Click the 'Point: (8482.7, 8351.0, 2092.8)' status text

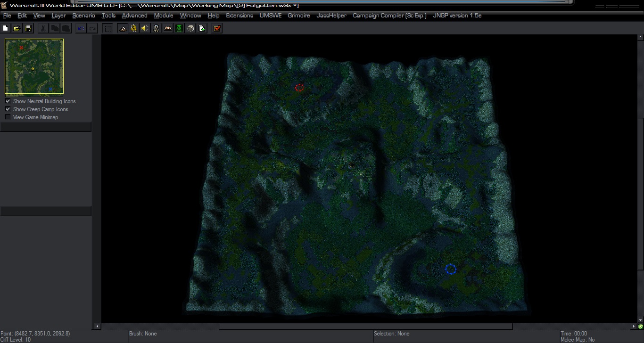pyautogui.click(x=35, y=334)
